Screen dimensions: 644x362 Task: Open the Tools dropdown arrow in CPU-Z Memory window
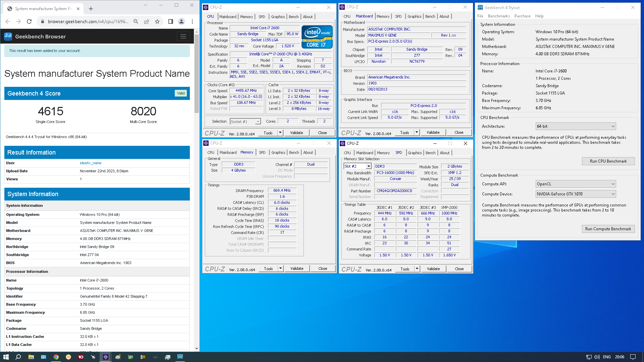pos(280,268)
